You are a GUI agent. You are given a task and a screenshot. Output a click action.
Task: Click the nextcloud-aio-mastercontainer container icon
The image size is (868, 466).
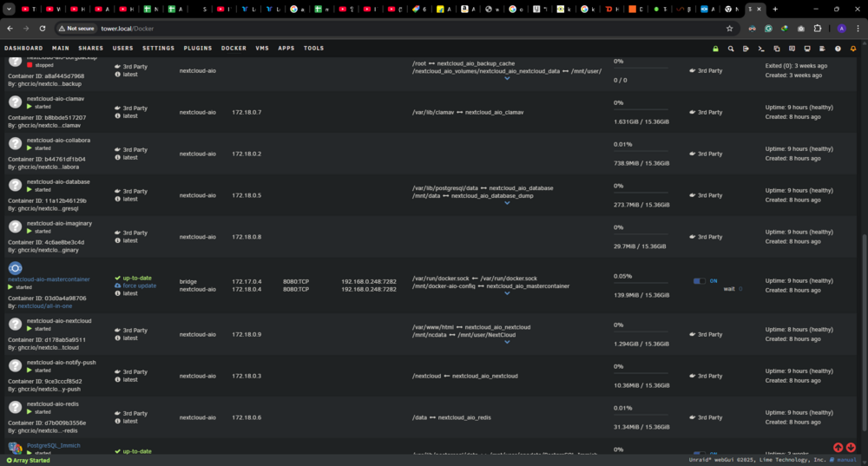15,268
